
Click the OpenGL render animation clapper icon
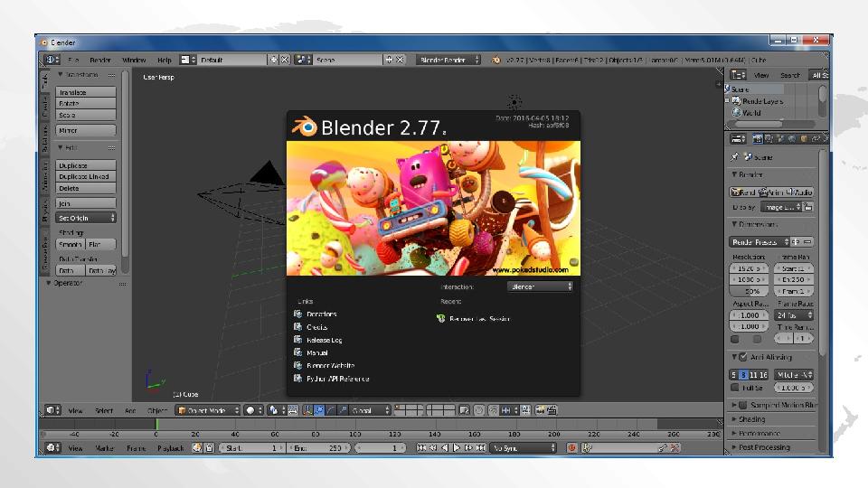(552, 410)
